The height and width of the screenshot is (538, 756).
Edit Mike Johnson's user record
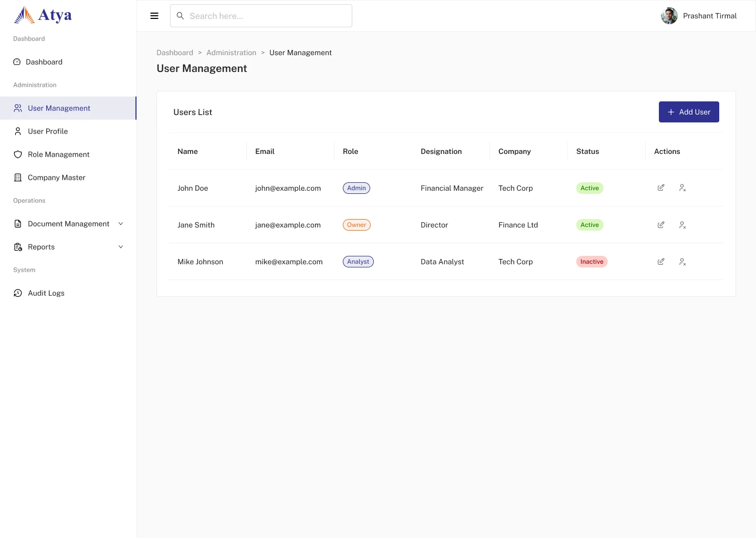click(661, 262)
